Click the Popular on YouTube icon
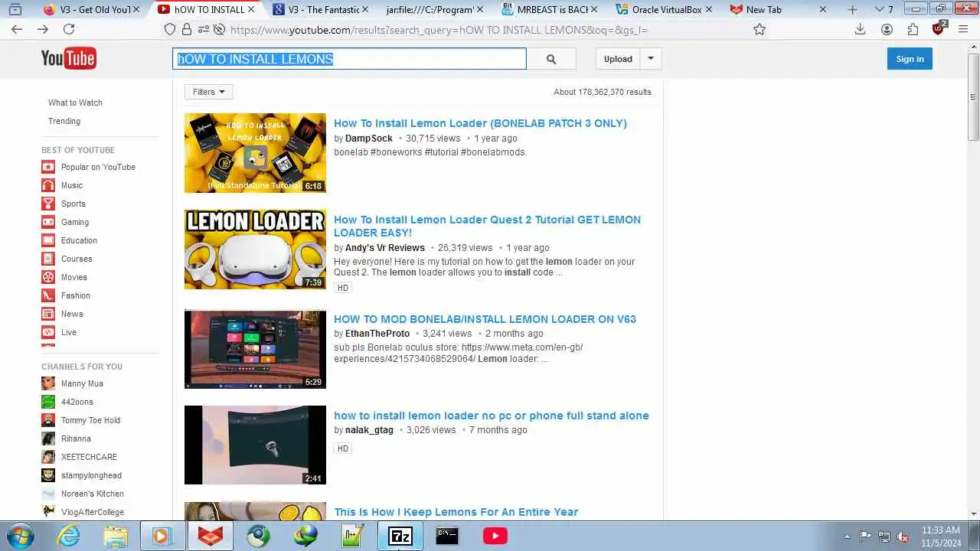This screenshot has height=551, width=980. 48,167
